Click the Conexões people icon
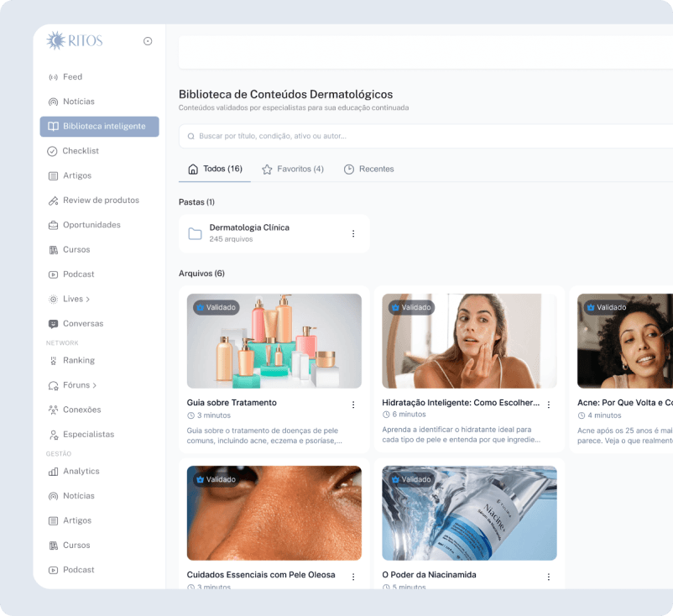 tap(53, 410)
